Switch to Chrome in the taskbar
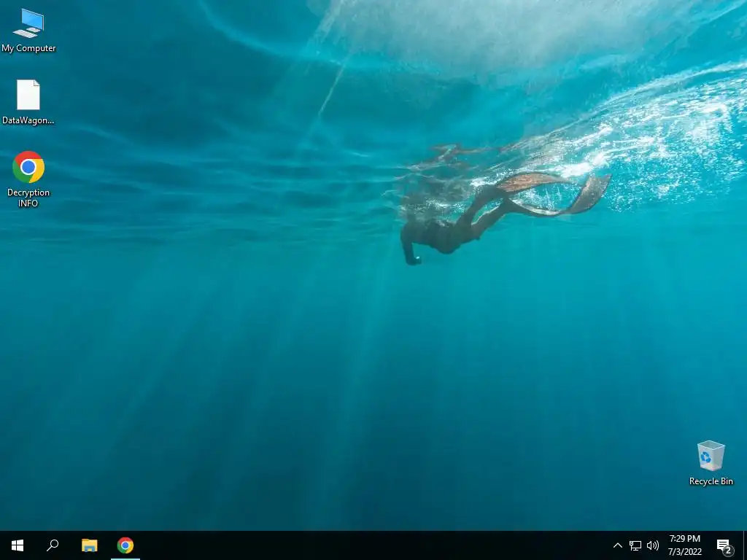This screenshot has height=560, width=747. tap(125, 545)
